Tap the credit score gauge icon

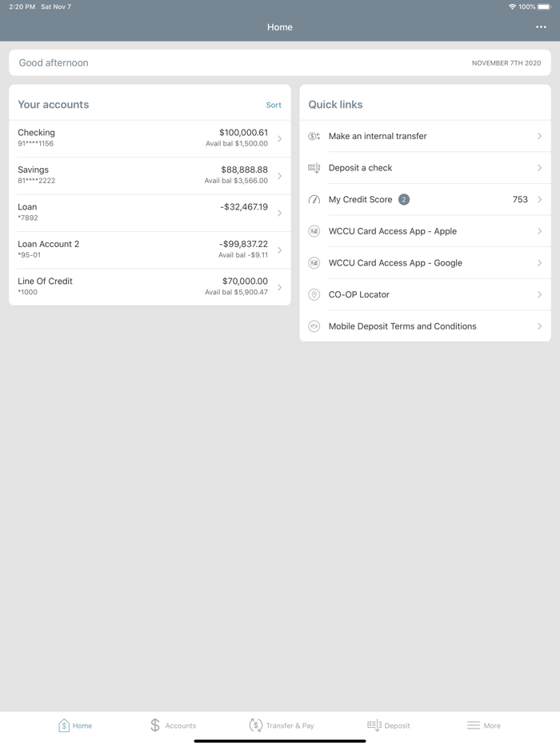(314, 200)
